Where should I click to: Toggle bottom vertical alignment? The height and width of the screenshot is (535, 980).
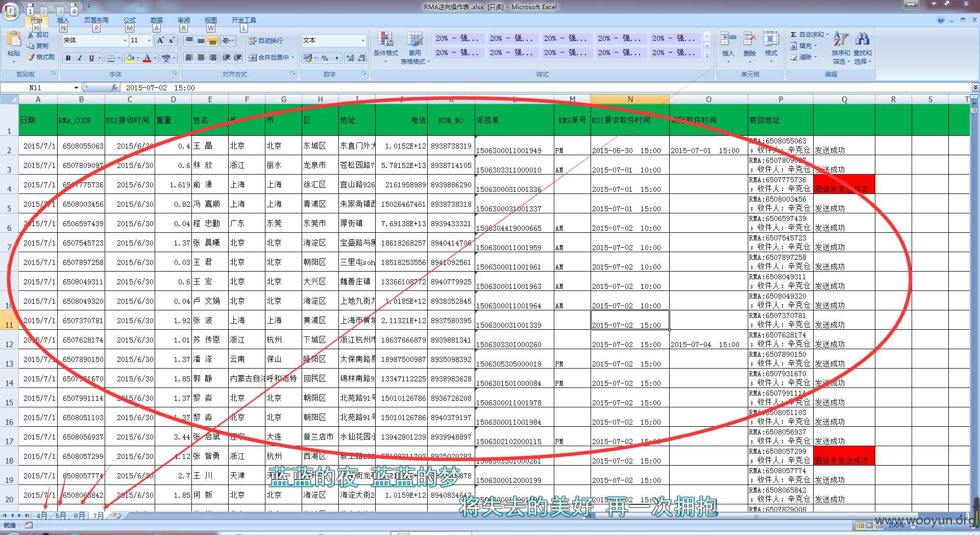(x=213, y=40)
